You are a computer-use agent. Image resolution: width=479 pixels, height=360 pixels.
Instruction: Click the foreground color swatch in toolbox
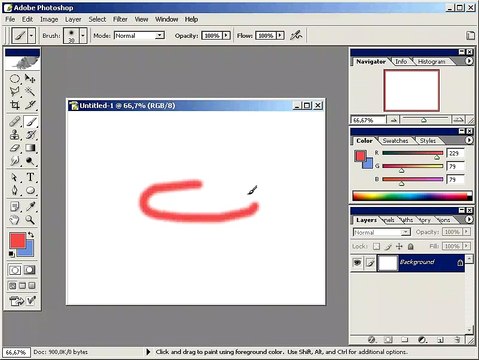(17, 240)
